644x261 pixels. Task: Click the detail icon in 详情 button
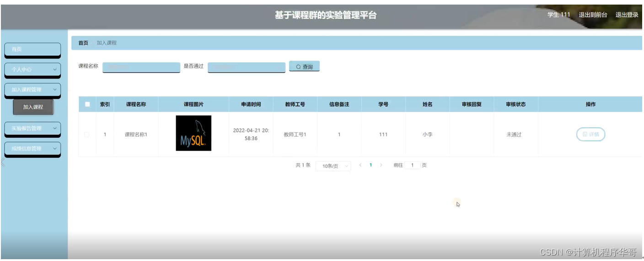pos(585,134)
